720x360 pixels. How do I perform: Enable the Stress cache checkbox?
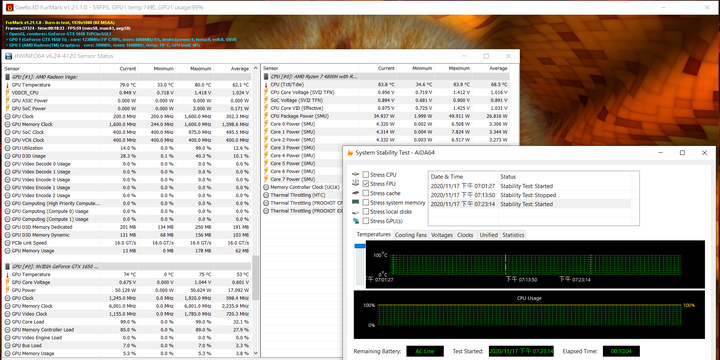pyautogui.click(x=366, y=193)
